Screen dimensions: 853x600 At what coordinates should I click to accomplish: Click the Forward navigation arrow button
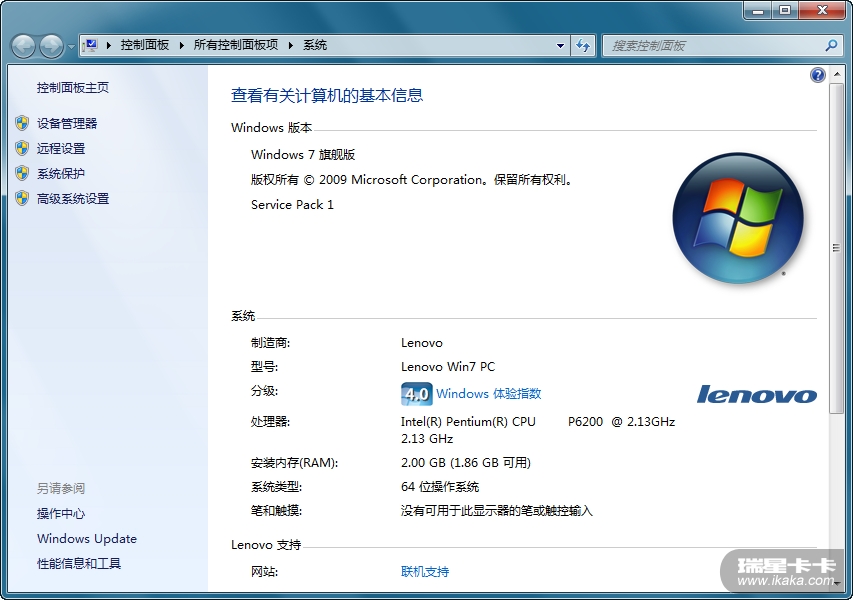coord(52,46)
